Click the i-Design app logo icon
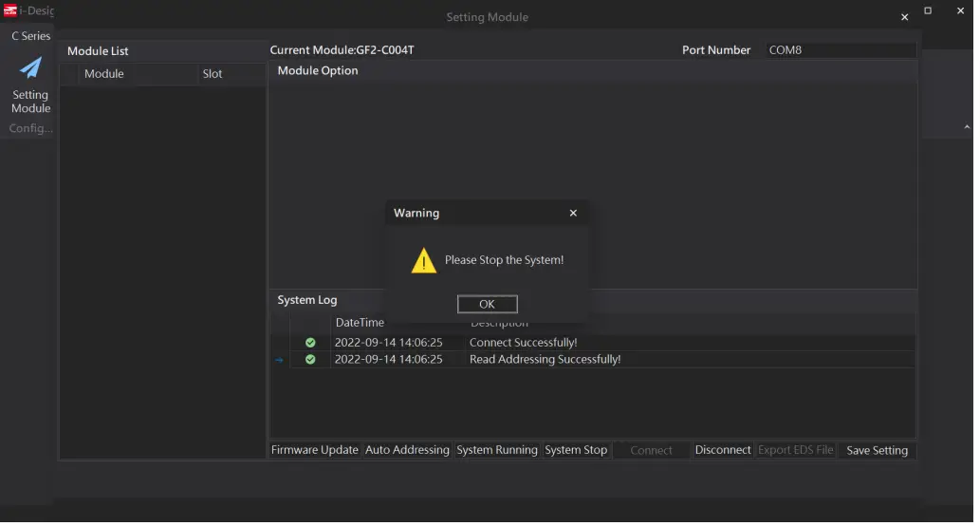The width and height of the screenshot is (980, 526). coord(10,11)
